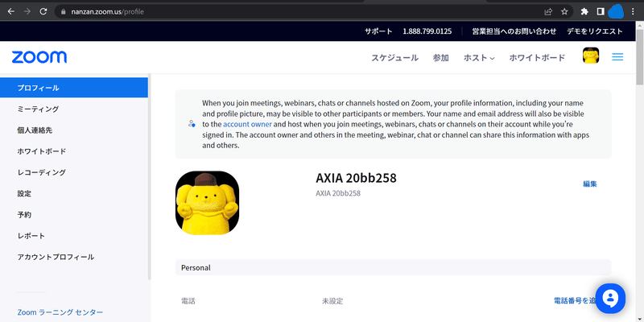644x322 pixels.
Task: Click the large profile picture
Action: tap(207, 203)
